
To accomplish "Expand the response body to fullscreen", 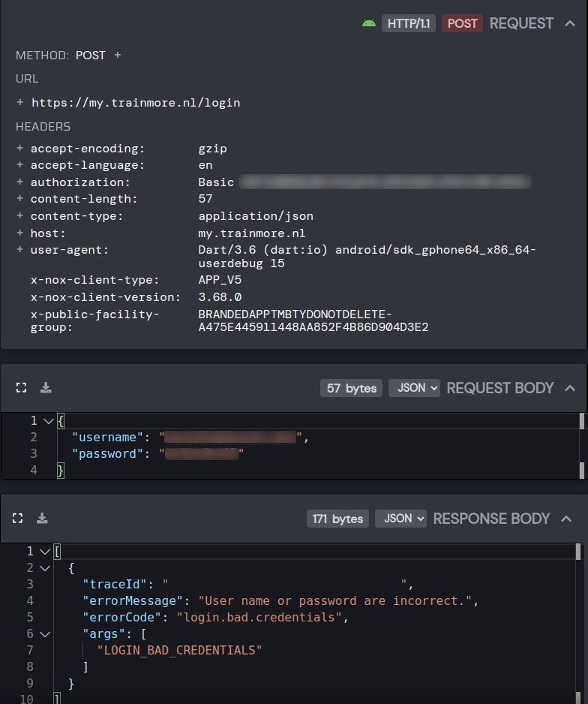I will coord(18,519).
